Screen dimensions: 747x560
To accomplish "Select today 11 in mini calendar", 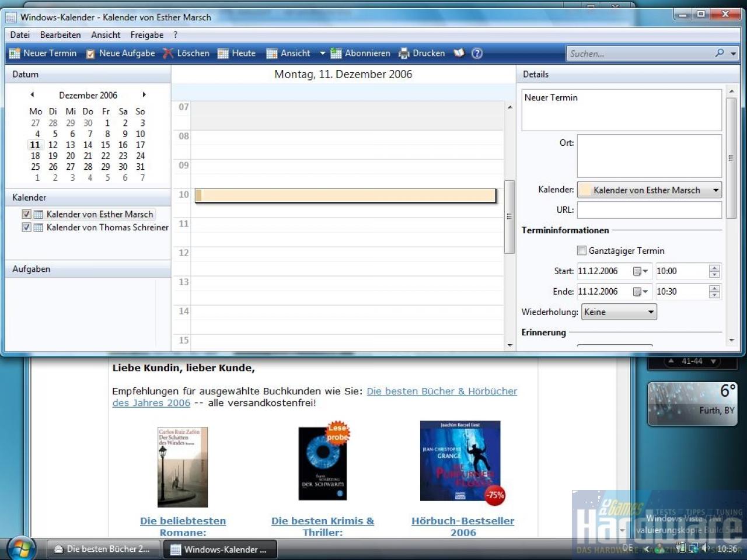I will pos(35,145).
